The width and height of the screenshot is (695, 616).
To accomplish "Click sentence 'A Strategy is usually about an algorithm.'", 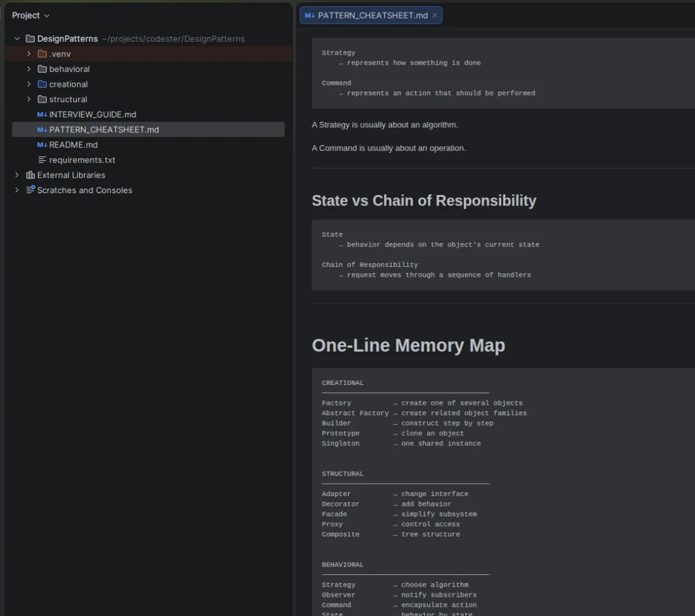I will coord(385,124).
